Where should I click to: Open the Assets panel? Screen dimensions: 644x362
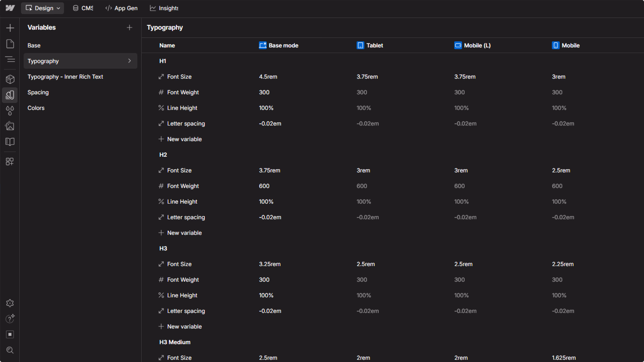(x=10, y=126)
